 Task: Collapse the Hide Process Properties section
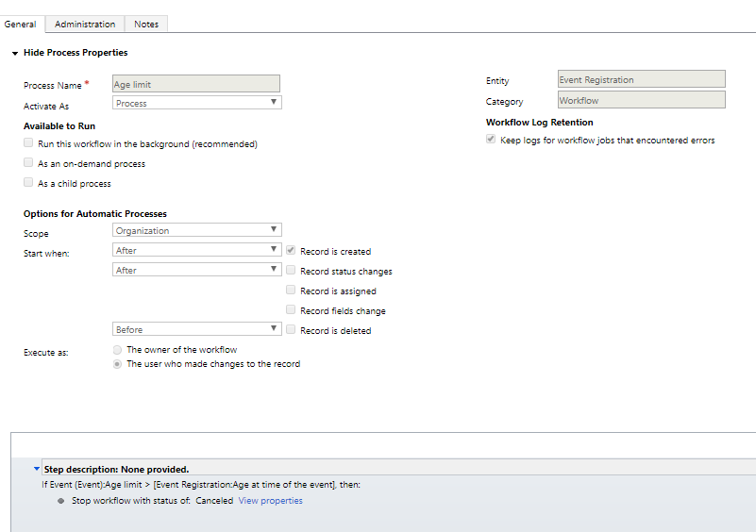click(15, 53)
